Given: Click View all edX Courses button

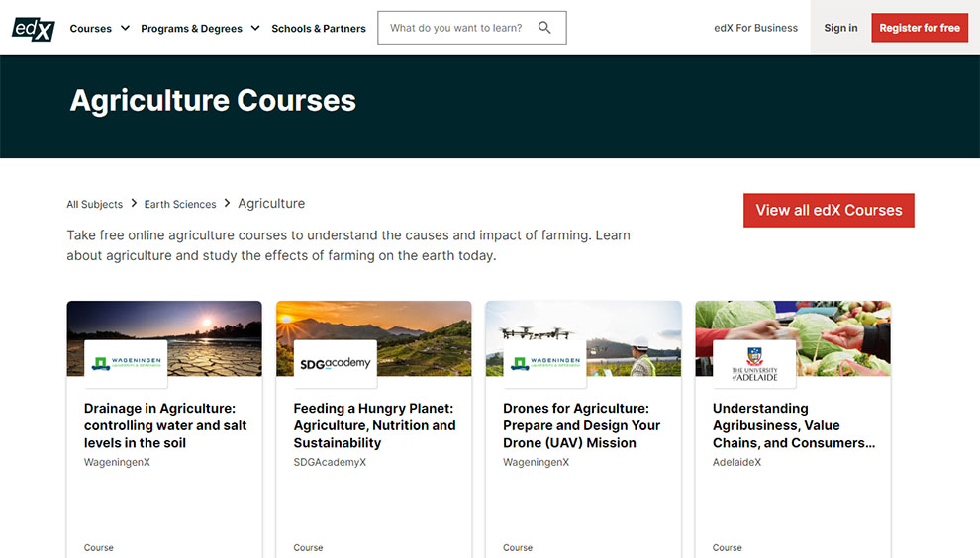Looking at the screenshot, I should coord(829,210).
